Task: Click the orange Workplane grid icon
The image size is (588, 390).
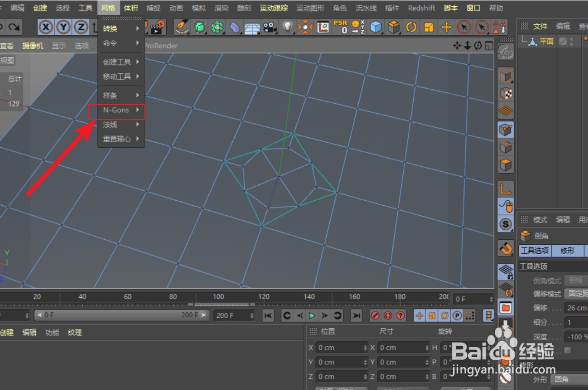Action: click(x=506, y=110)
